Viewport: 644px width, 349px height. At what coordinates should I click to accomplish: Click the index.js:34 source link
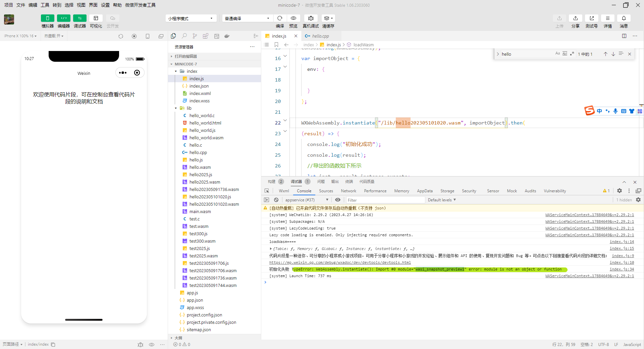pos(622,269)
